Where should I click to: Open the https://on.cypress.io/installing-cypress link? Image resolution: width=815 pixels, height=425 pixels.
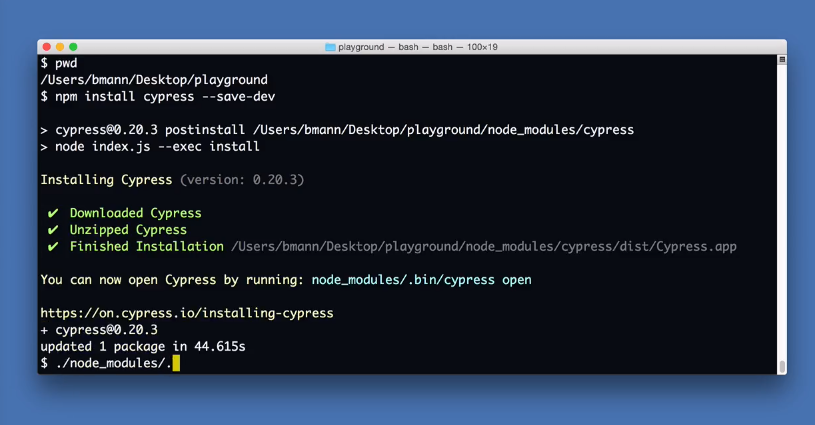click(x=187, y=313)
